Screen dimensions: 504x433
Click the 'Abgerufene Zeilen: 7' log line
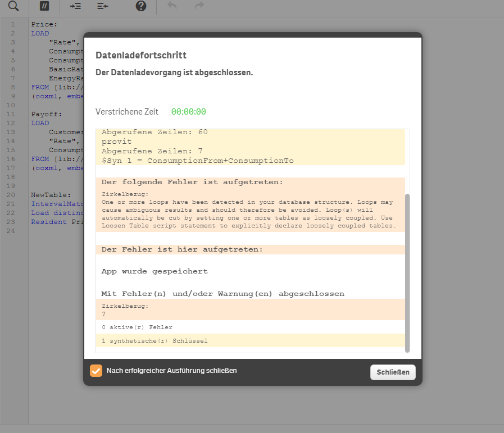pos(152,151)
